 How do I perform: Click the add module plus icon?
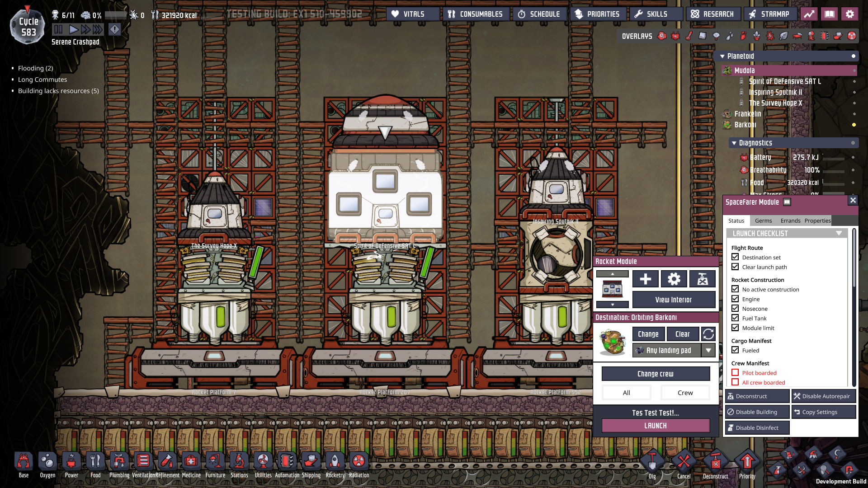[645, 279]
